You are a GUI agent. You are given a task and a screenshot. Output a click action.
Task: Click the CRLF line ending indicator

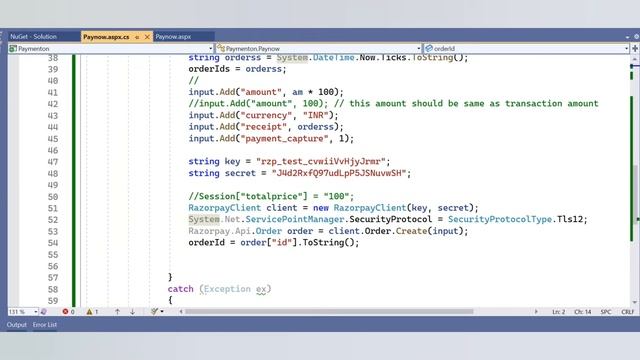[628, 312]
